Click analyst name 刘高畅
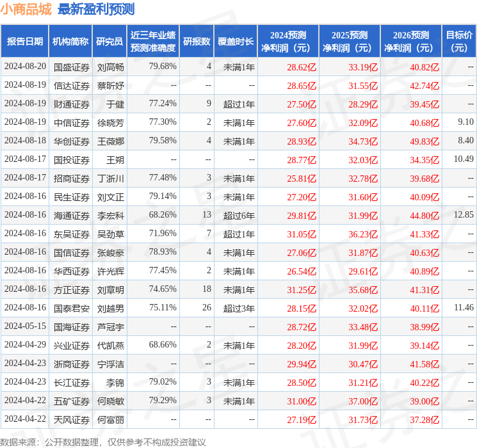477x448 pixels. coord(110,67)
